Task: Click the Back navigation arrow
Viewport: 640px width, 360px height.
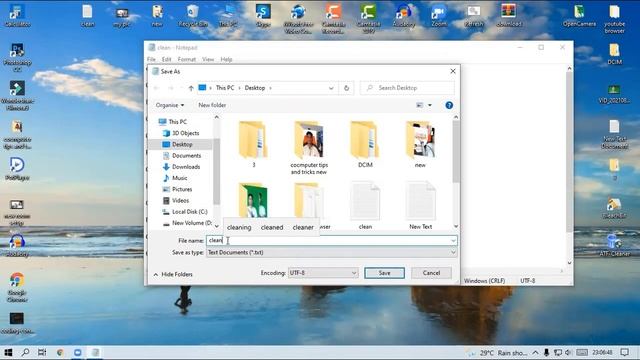Action: (156, 88)
